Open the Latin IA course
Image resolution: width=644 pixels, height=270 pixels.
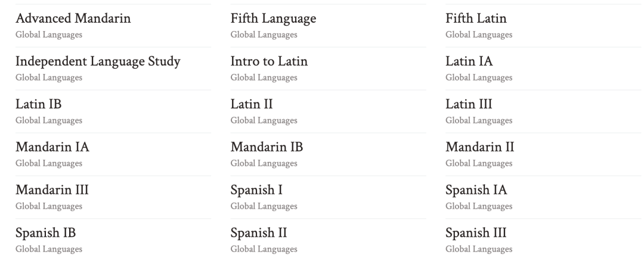pos(469,61)
